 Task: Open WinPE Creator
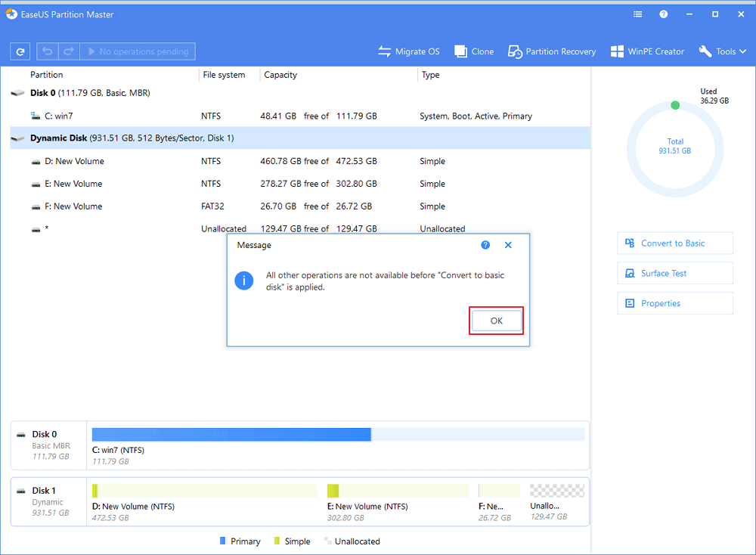point(648,51)
